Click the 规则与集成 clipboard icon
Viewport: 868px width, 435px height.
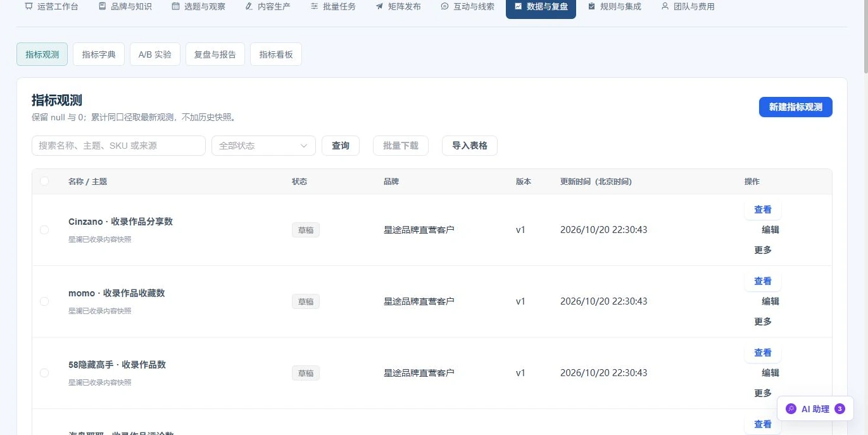tap(591, 6)
